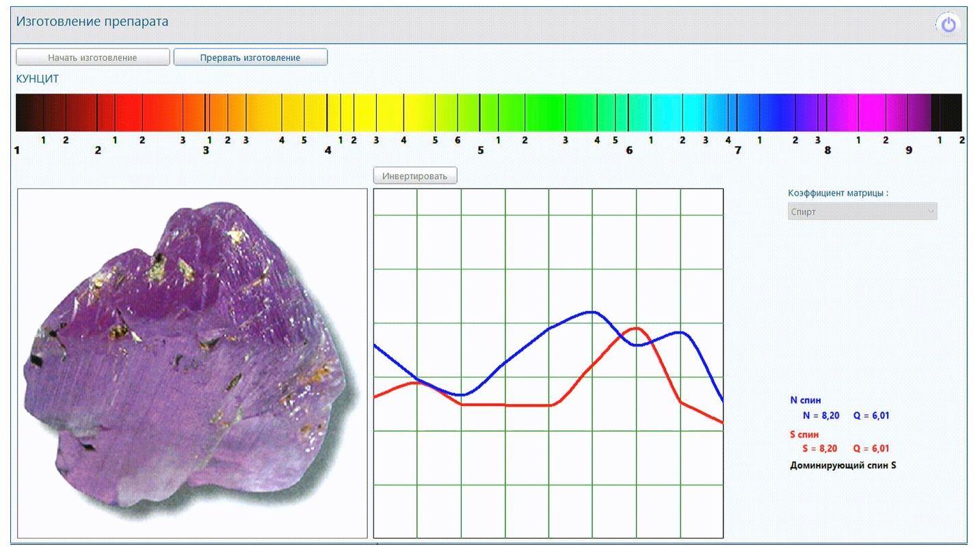Click the large marker 5 under the spectrum
This screenshot has height=551, width=980.
(x=481, y=150)
